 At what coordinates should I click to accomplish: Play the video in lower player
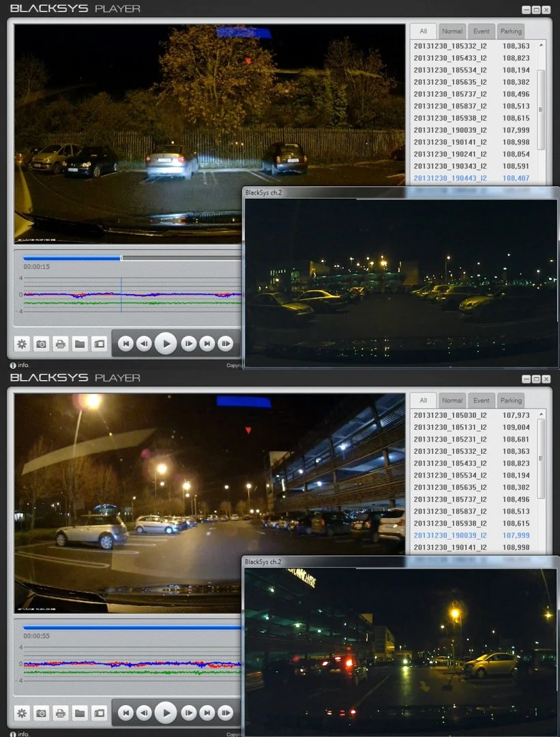coord(166,712)
